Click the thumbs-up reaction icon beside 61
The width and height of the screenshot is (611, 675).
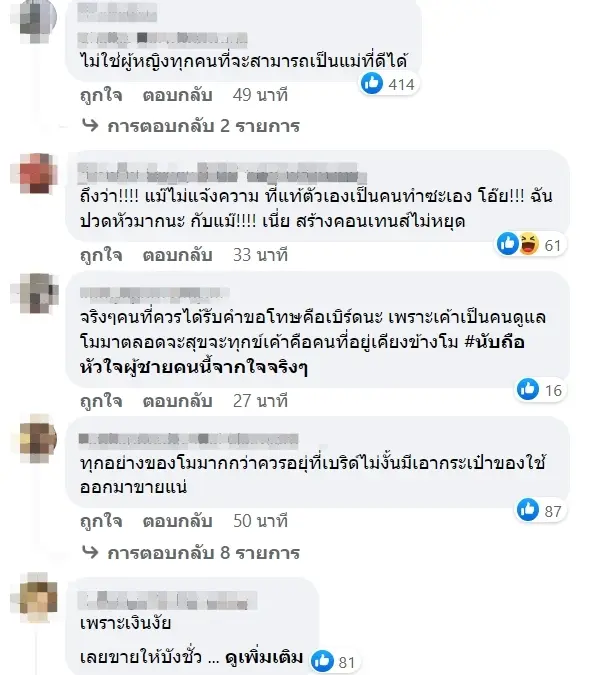click(508, 244)
